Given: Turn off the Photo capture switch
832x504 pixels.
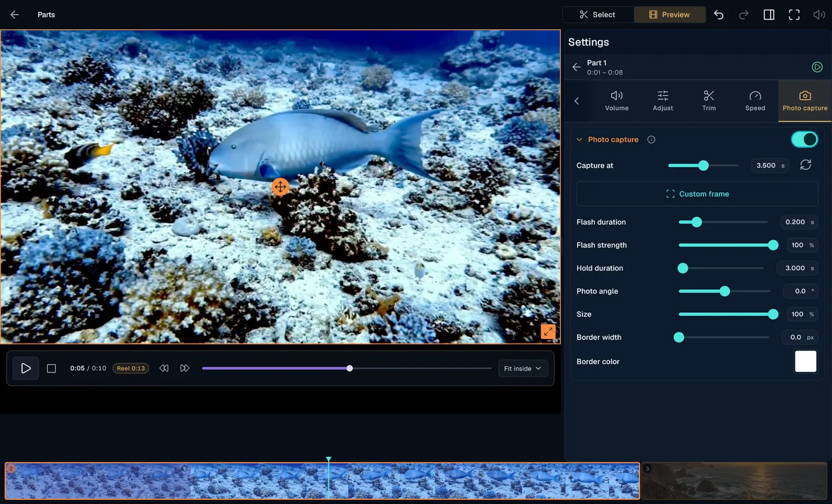Looking at the screenshot, I should [804, 139].
